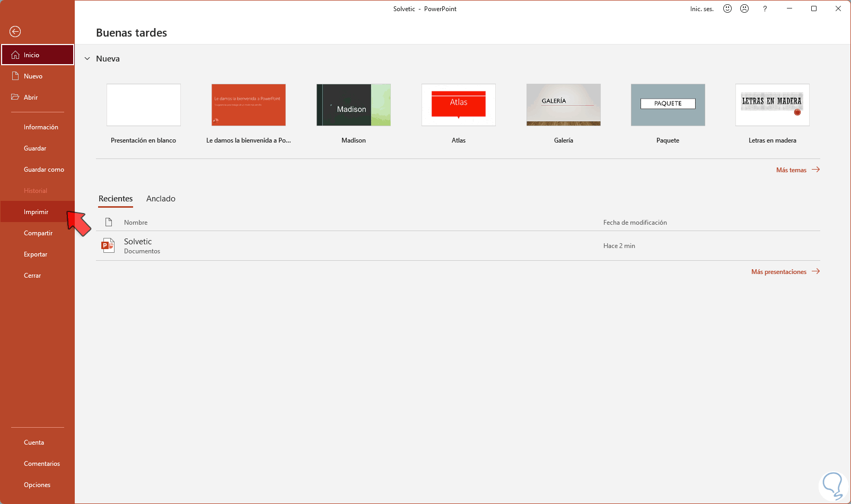Image resolution: width=851 pixels, height=504 pixels.
Task: Choose the Madison theme thumbnail
Action: [354, 105]
